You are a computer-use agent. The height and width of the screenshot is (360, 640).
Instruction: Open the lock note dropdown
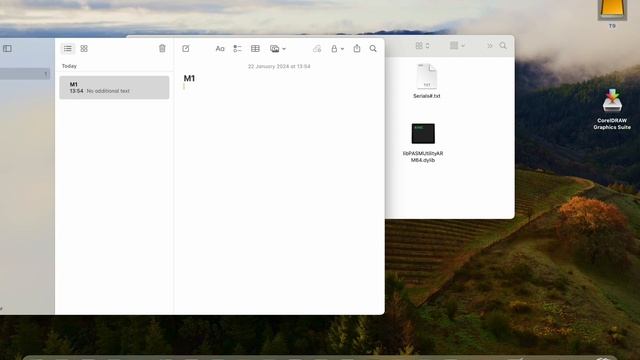click(x=337, y=49)
